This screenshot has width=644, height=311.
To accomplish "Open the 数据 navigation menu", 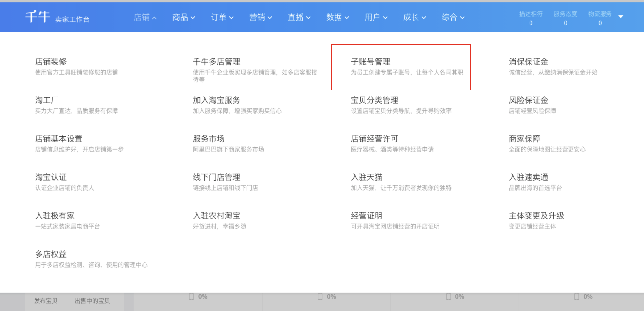I will click(x=338, y=17).
